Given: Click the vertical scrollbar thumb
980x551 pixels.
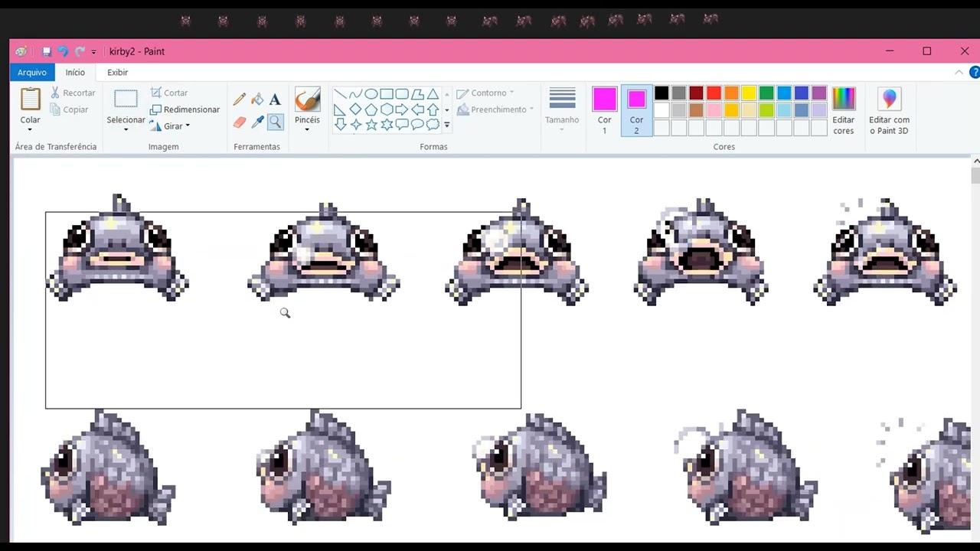Looking at the screenshot, I should pos(975,175).
